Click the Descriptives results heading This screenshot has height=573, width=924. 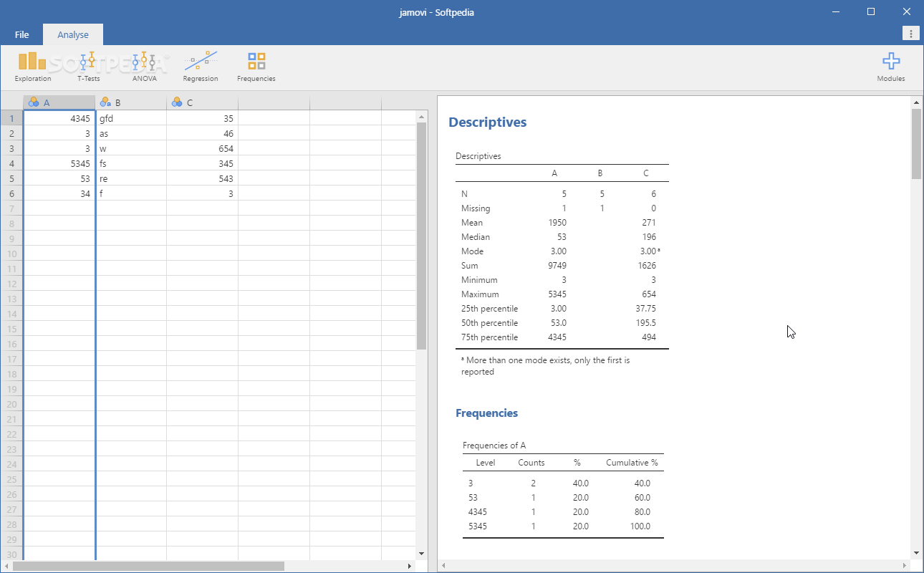coord(487,122)
